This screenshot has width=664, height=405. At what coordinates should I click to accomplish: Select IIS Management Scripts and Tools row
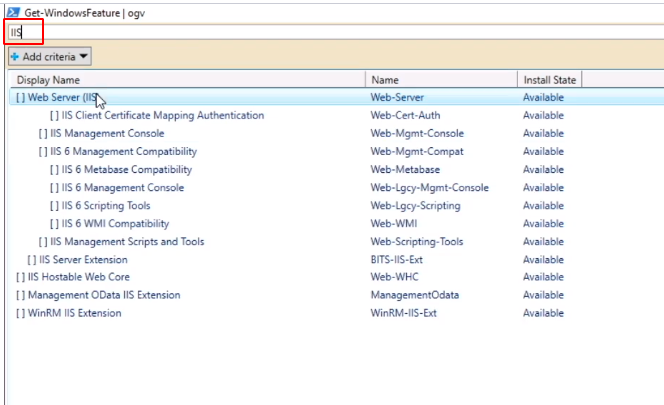tap(336, 241)
